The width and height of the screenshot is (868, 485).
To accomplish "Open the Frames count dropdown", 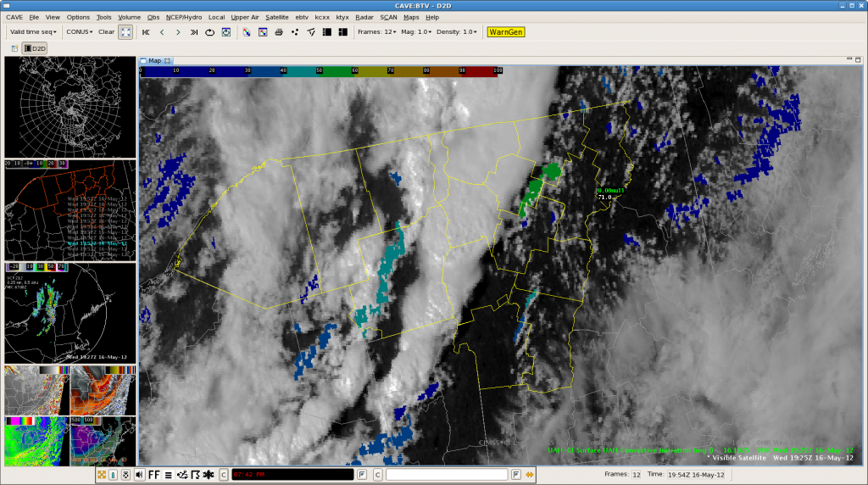I will point(376,32).
